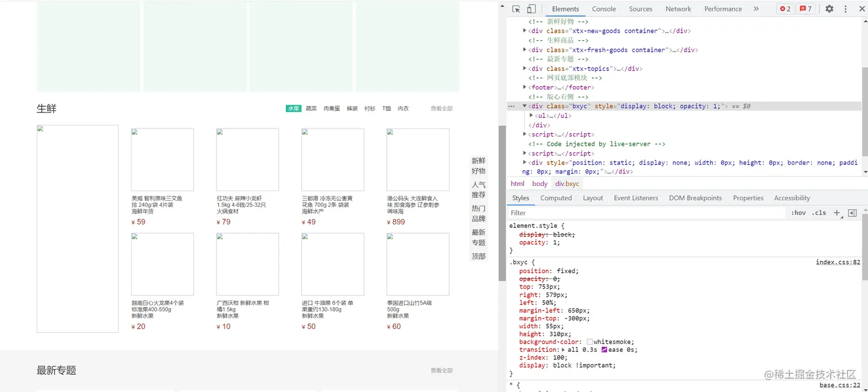Add new style rule plus icon

(837, 213)
